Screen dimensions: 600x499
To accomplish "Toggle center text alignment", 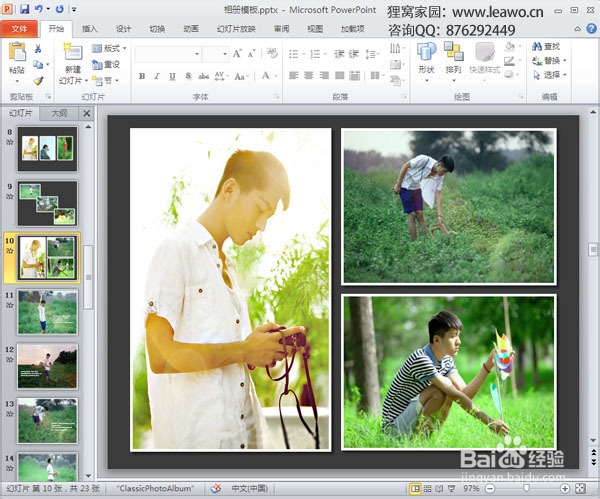I will (309, 75).
